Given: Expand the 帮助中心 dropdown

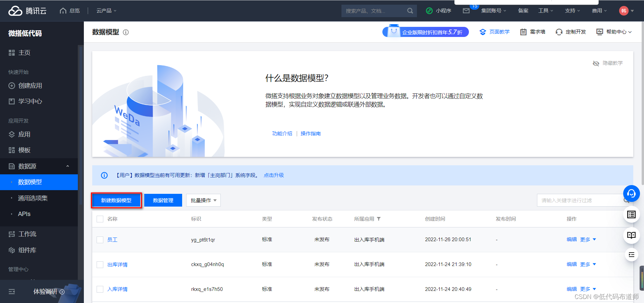Looking at the screenshot, I should (619, 32).
